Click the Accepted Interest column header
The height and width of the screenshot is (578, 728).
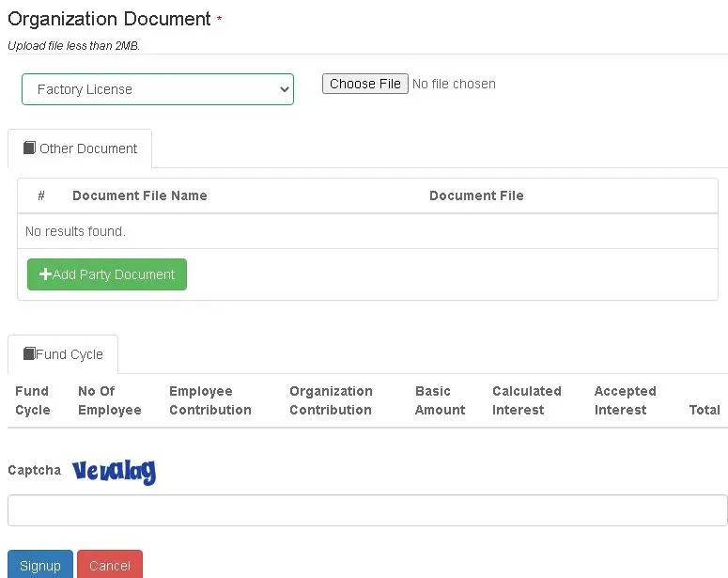coord(625,400)
